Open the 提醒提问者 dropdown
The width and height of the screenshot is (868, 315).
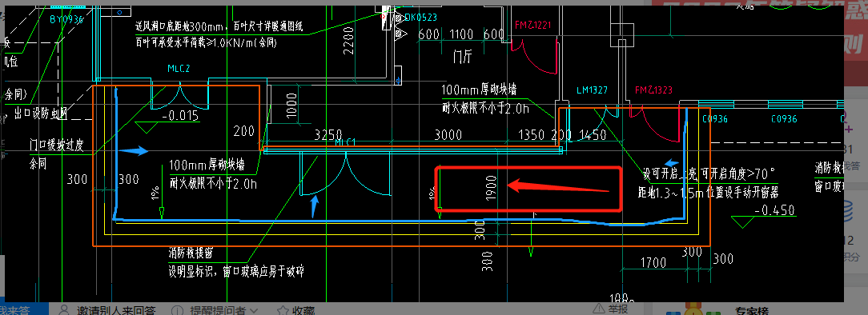pyautogui.click(x=223, y=310)
